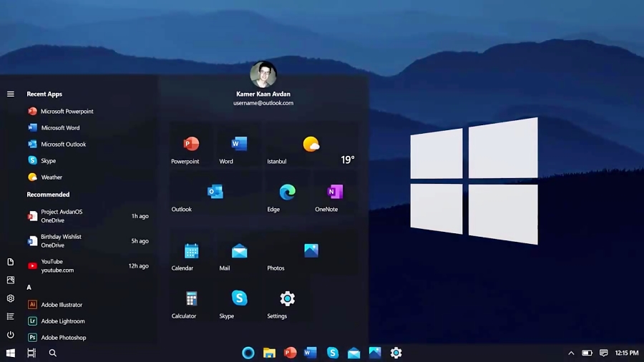The height and width of the screenshot is (362, 644).
Task: Open the Istanbul weather tile
Action: (x=311, y=147)
